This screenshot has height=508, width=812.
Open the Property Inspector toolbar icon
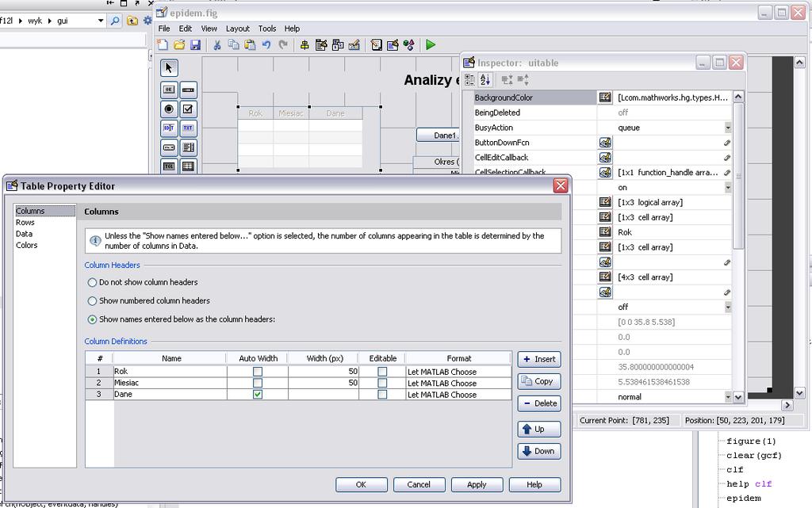click(393, 45)
